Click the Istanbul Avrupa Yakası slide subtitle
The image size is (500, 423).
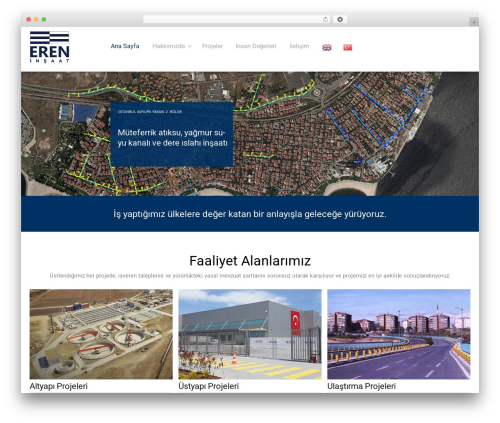(x=150, y=112)
